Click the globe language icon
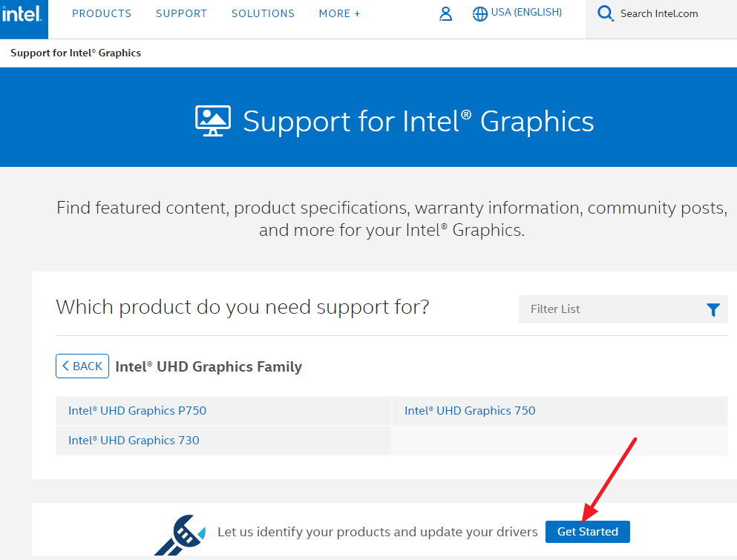The width and height of the screenshot is (737, 560). [480, 14]
